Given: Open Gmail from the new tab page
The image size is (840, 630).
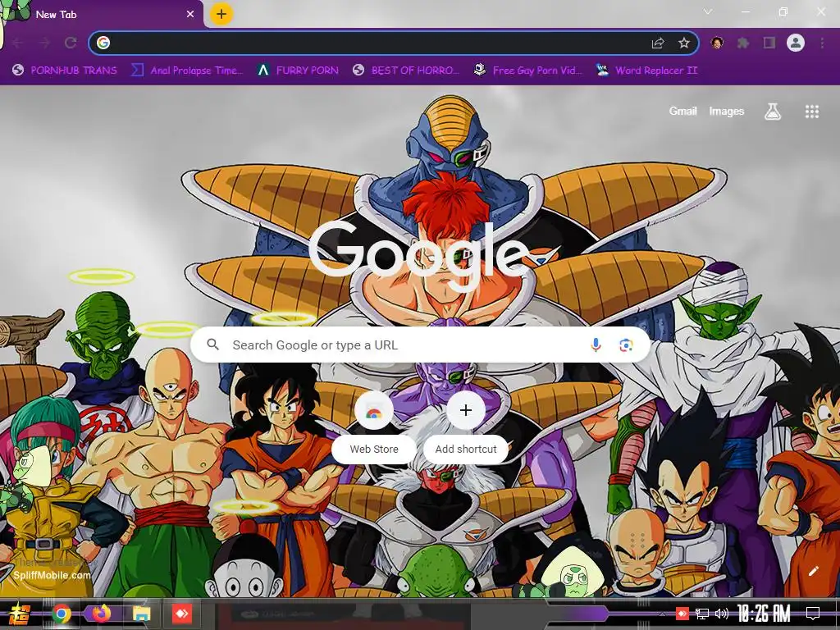Looking at the screenshot, I should tap(682, 111).
